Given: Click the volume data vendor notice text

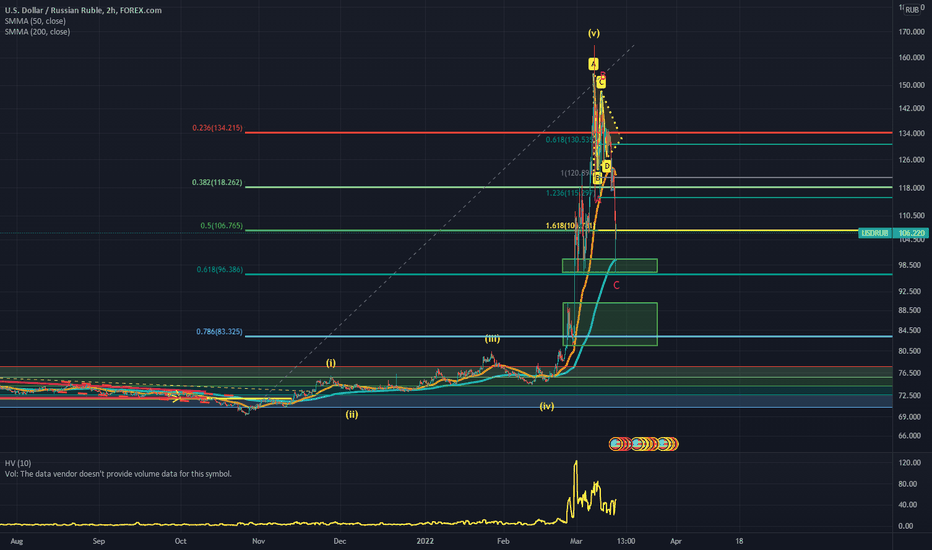Looking at the screenshot, I should coord(118,474).
